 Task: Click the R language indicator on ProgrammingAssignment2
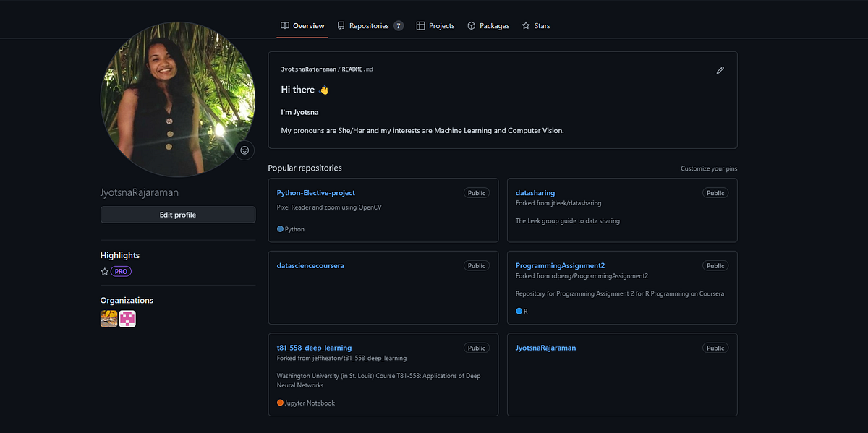coord(519,311)
